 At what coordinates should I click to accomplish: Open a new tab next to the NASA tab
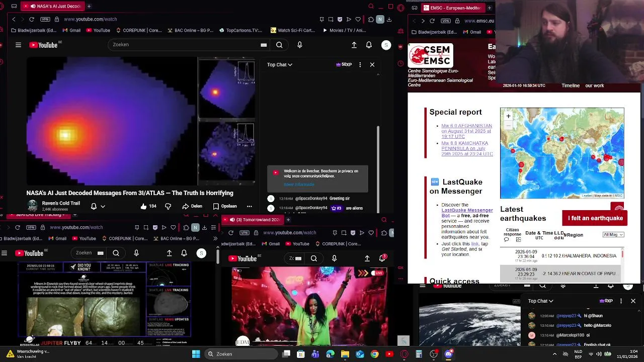(89, 6)
